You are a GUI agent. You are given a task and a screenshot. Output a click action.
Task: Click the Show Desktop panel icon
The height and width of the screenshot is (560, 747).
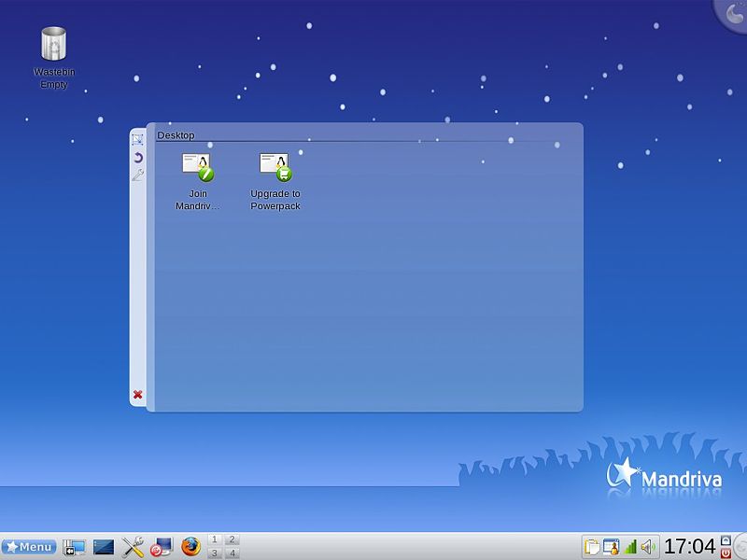[75, 547]
